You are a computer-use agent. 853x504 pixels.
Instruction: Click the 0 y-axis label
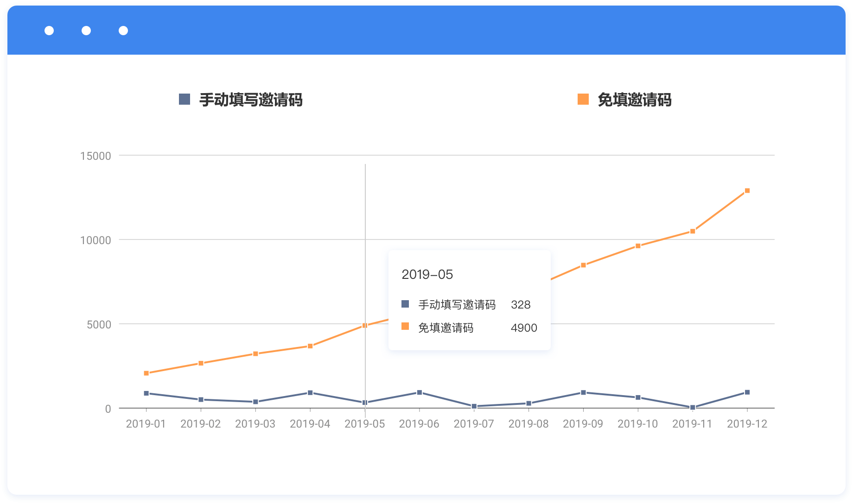pyautogui.click(x=108, y=409)
